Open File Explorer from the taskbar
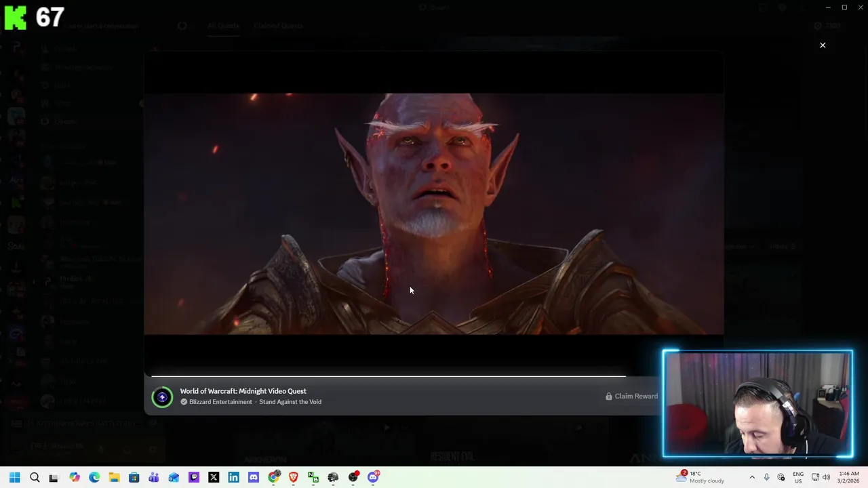 (114, 477)
